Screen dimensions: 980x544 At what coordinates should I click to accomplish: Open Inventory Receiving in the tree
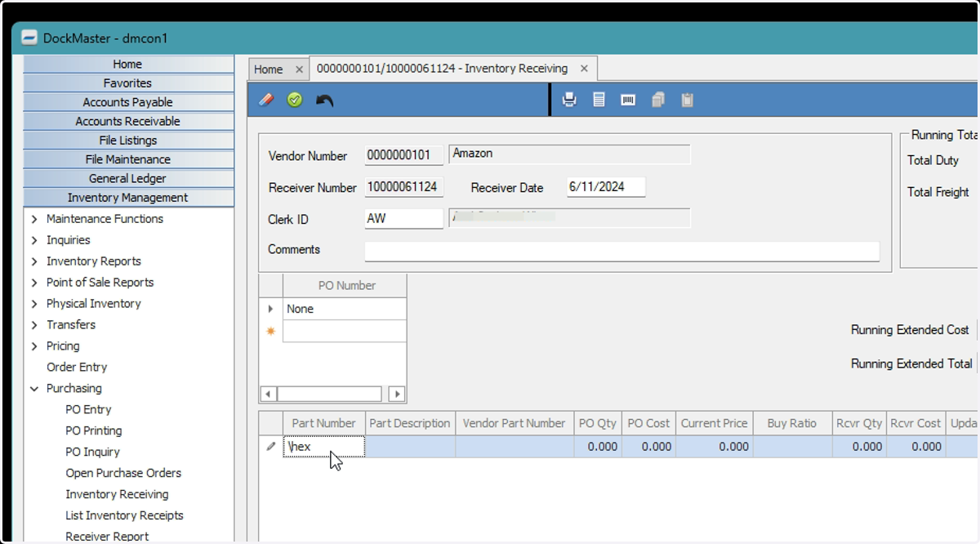[x=117, y=495]
